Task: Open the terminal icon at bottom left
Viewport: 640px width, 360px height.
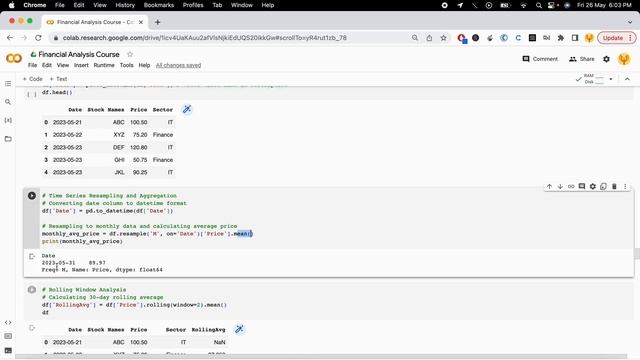Action: tap(8, 351)
